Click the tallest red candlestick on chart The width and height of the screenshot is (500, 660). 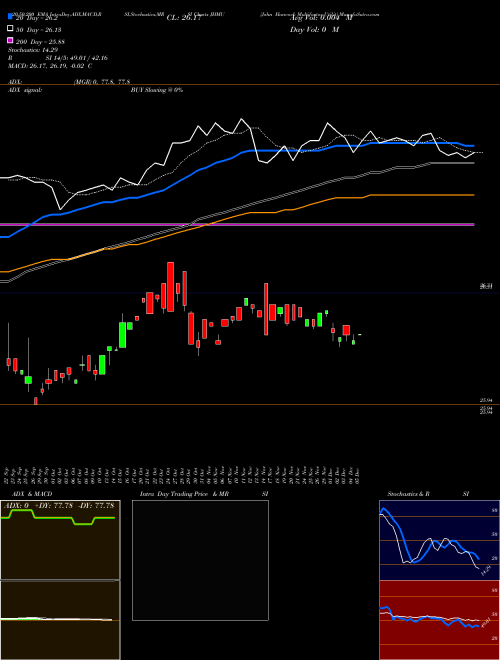[266, 309]
